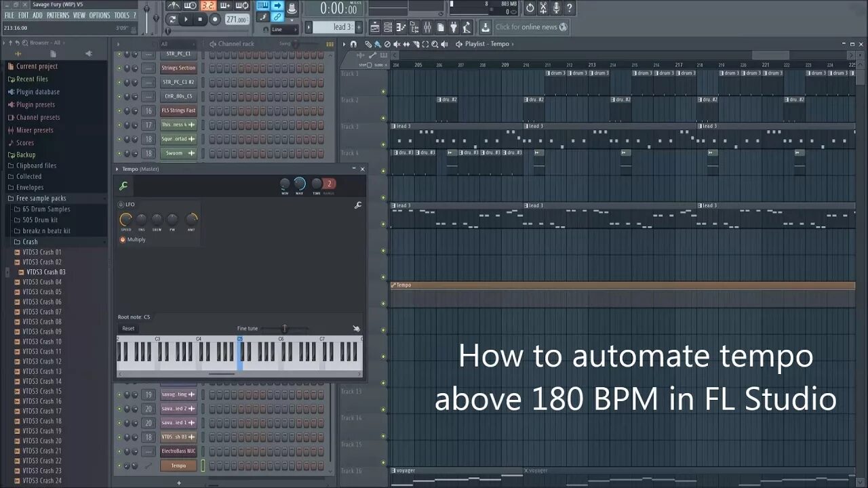Click the Reset button under Root note

tap(128, 329)
